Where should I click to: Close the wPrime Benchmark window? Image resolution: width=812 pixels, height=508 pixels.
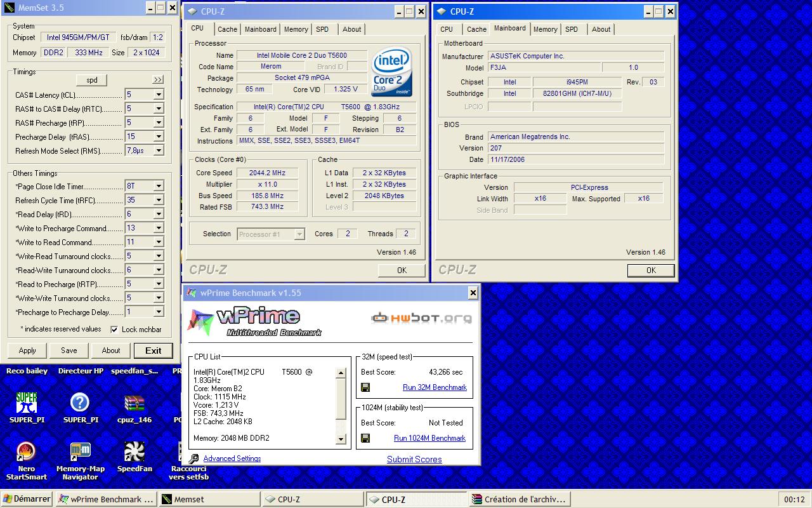tap(473, 293)
